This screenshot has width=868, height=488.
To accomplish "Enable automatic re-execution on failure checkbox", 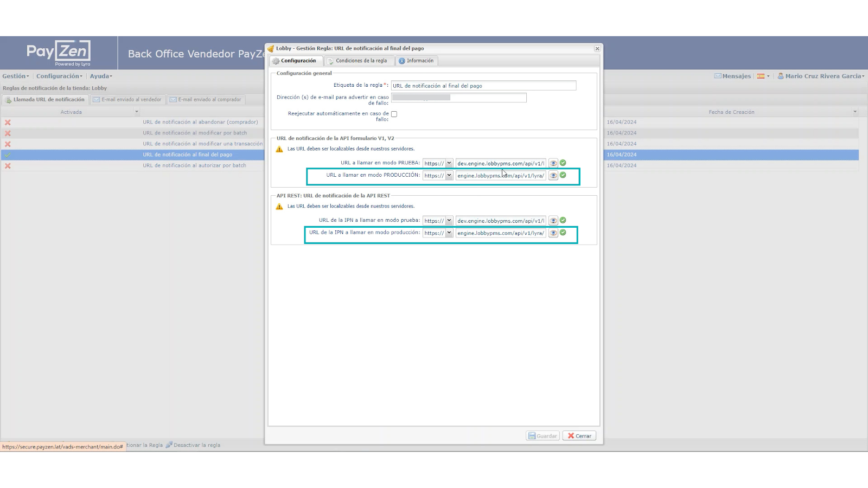I will click(x=394, y=114).
